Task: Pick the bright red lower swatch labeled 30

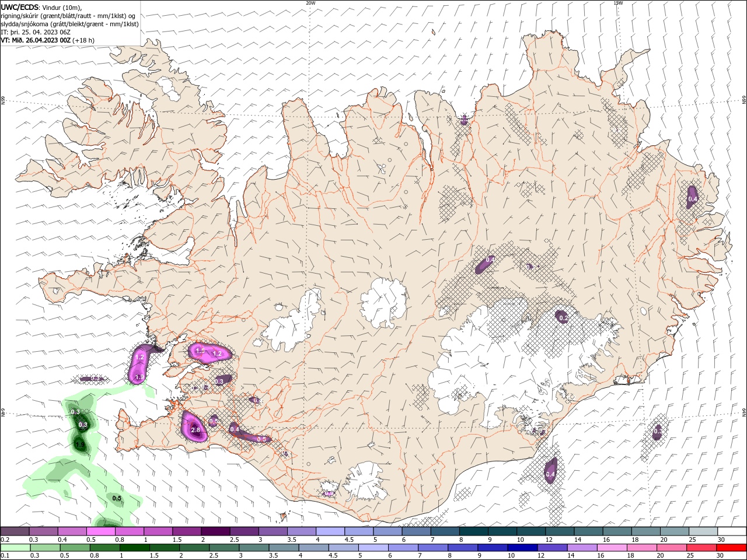Action: (x=732, y=548)
